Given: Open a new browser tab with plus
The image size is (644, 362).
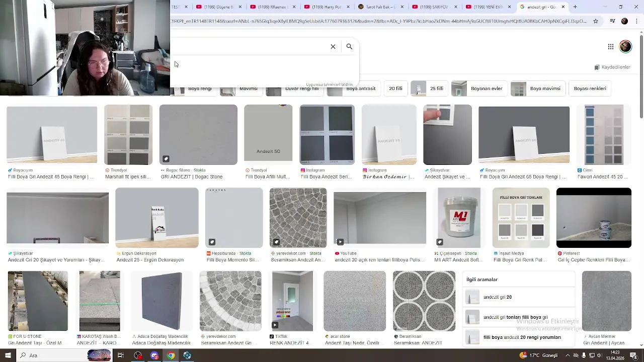Looking at the screenshot, I should (575, 7).
